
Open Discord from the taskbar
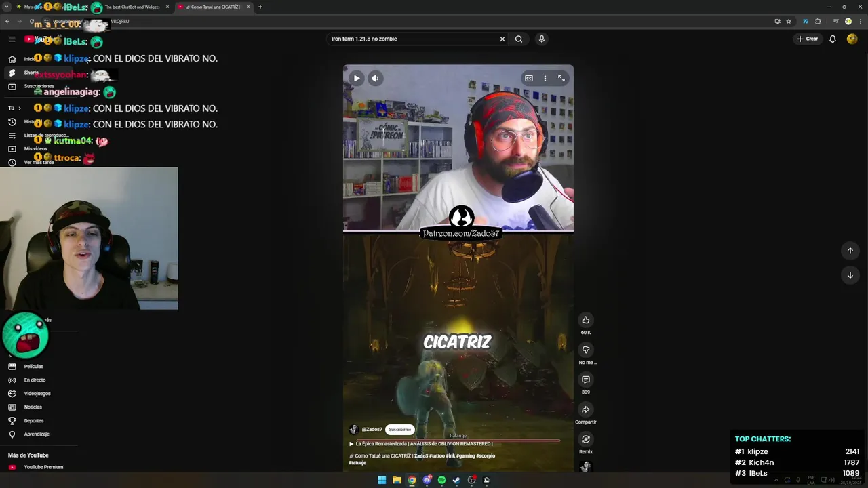click(427, 480)
